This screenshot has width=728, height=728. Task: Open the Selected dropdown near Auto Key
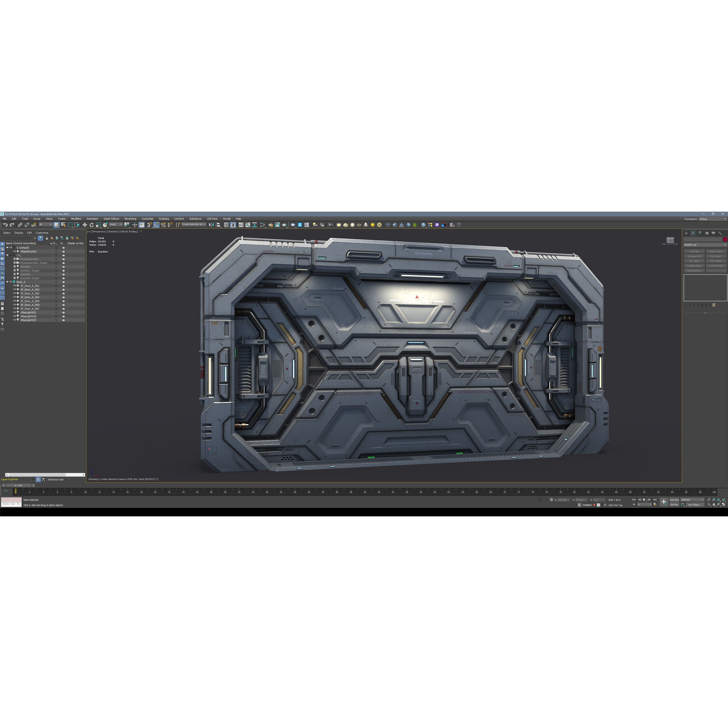point(692,500)
